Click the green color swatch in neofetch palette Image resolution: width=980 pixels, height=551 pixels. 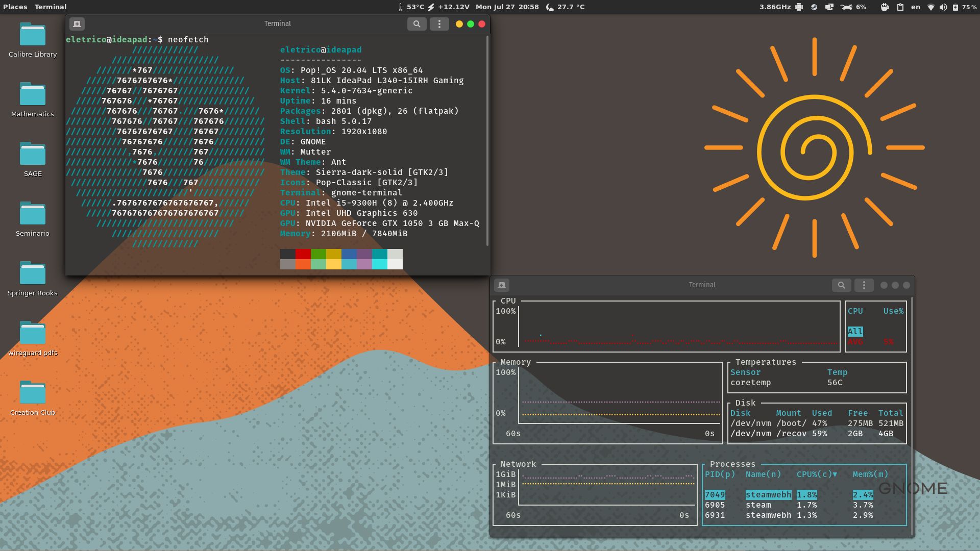tap(318, 254)
